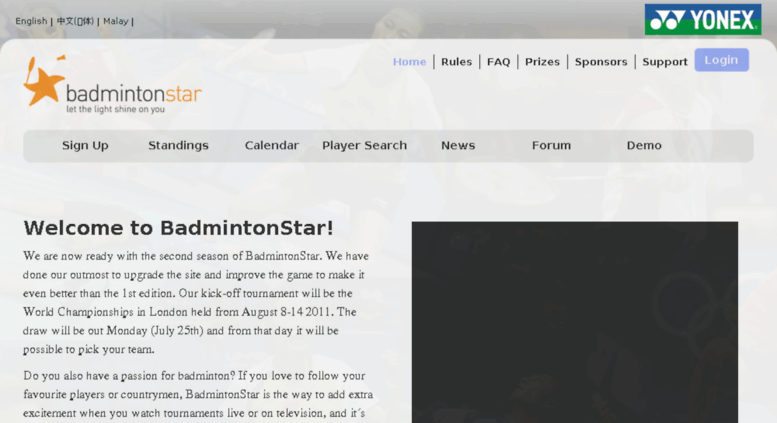Click the Login button
Viewport: 777px width, 423px height.
(722, 60)
